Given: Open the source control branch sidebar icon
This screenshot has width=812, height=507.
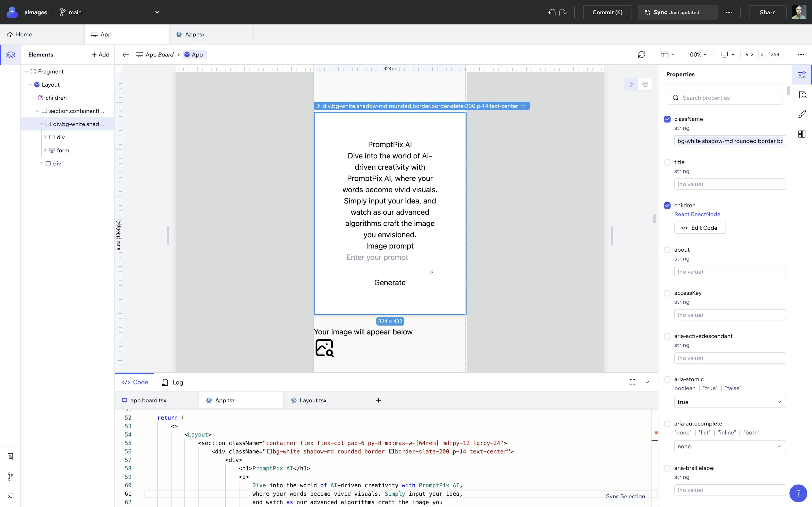Looking at the screenshot, I should 10,477.
